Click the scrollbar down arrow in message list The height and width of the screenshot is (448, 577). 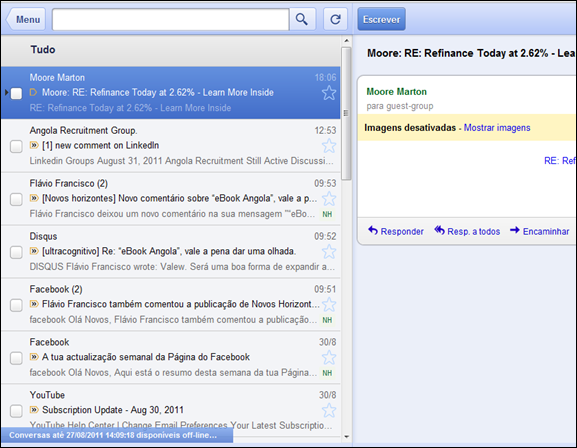pyautogui.click(x=346, y=437)
